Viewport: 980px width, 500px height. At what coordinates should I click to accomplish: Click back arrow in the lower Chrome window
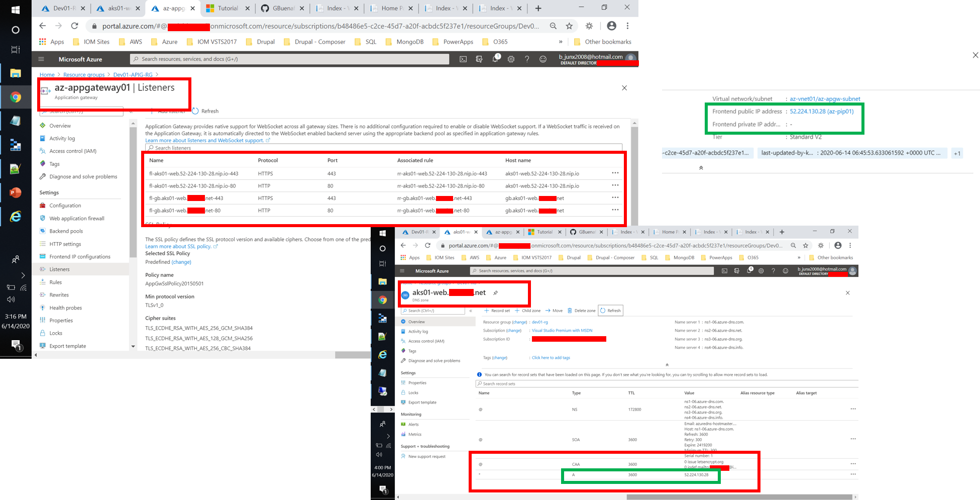(x=403, y=245)
